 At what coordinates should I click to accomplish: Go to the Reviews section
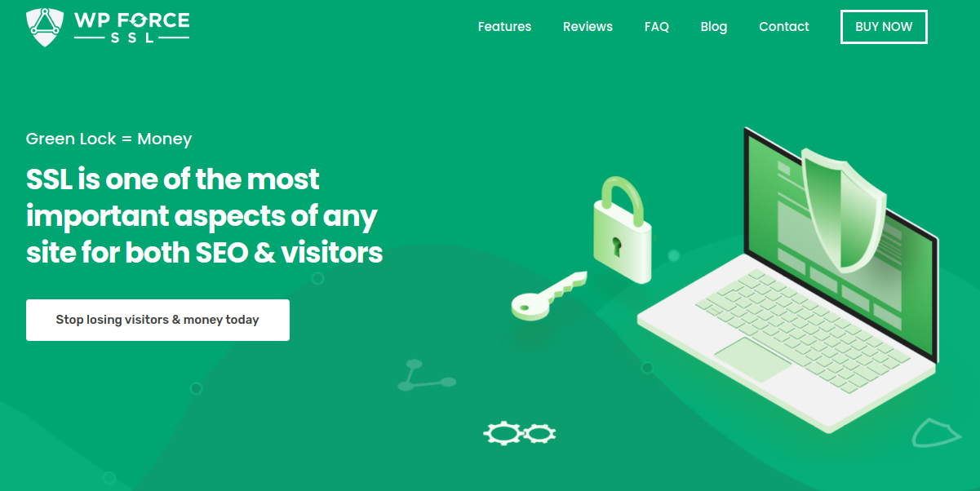(588, 27)
